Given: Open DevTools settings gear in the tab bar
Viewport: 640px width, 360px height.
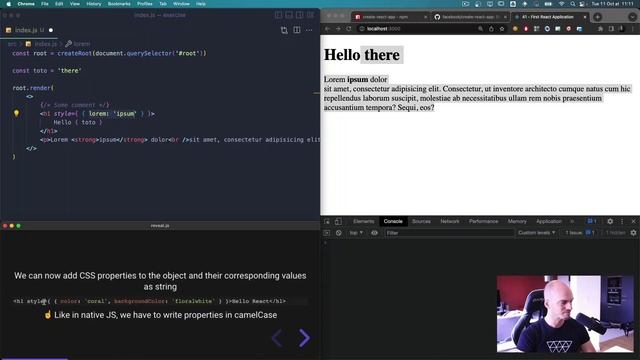Looking at the screenshot, I should [610, 221].
